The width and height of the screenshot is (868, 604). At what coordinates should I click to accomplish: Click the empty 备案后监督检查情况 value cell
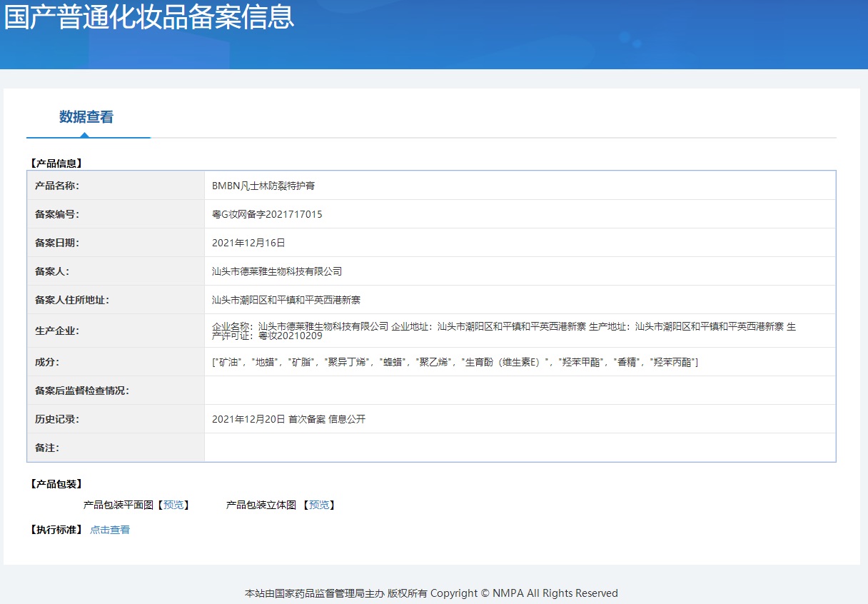pos(519,391)
